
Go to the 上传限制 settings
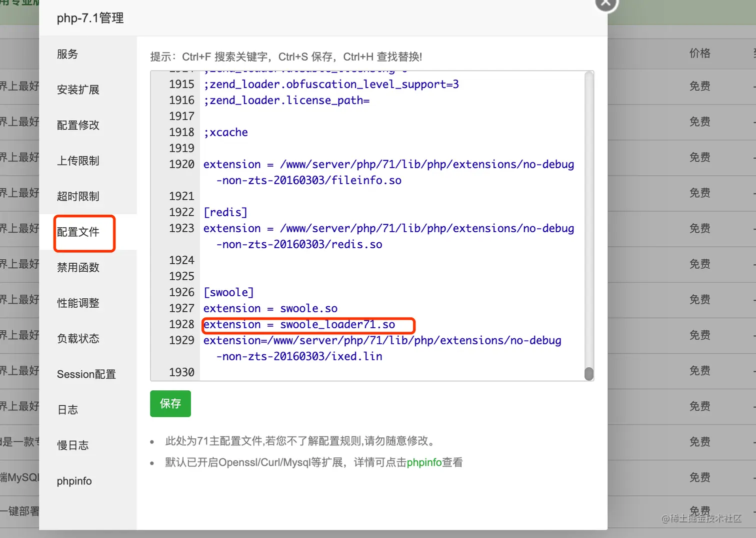[78, 161]
